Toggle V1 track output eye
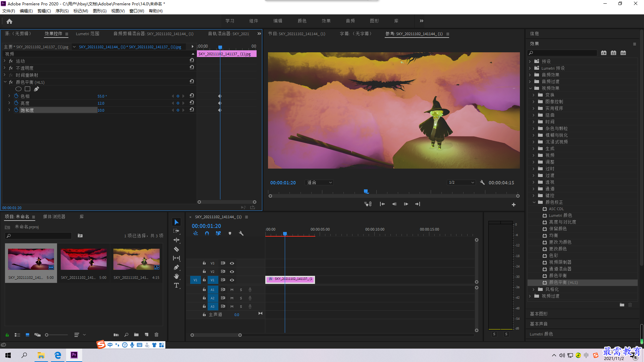 click(x=232, y=280)
